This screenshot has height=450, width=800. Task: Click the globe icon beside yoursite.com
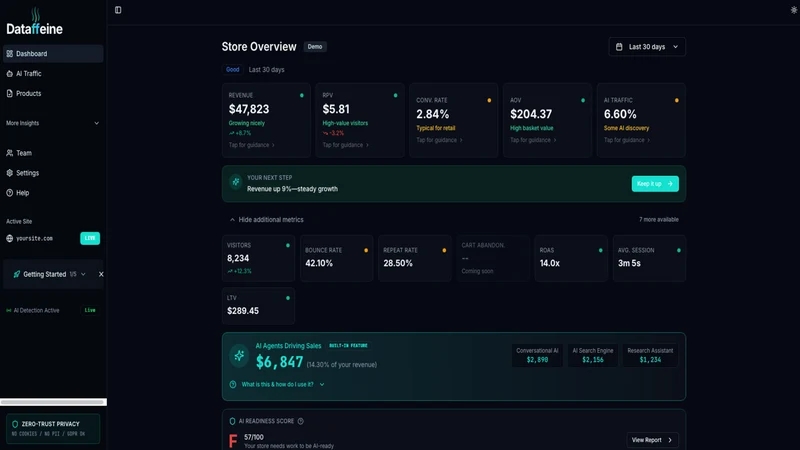pyautogui.click(x=10, y=238)
